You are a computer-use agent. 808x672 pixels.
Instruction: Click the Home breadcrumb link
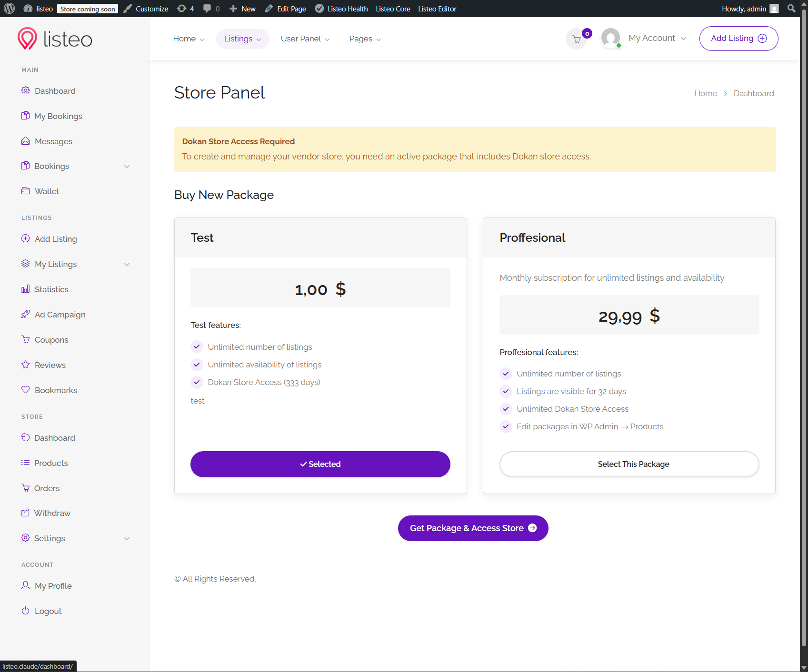click(x=706, y=93)
